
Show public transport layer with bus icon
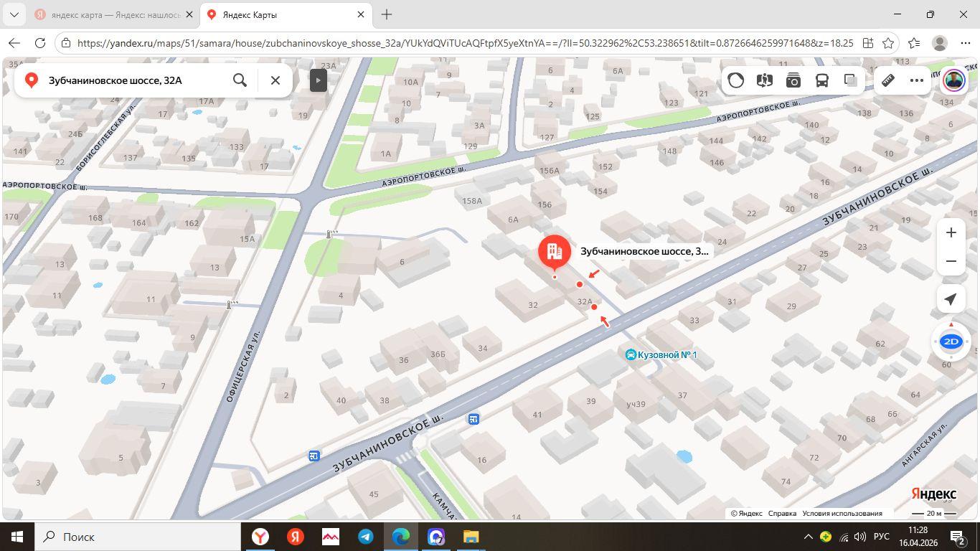point(822,80)
